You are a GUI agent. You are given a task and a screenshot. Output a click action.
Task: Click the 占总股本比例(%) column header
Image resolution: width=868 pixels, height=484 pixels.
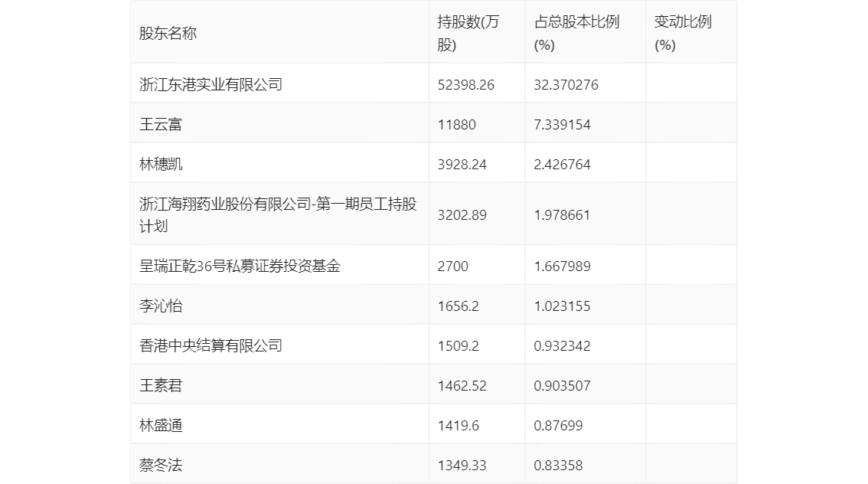point(576,33)
